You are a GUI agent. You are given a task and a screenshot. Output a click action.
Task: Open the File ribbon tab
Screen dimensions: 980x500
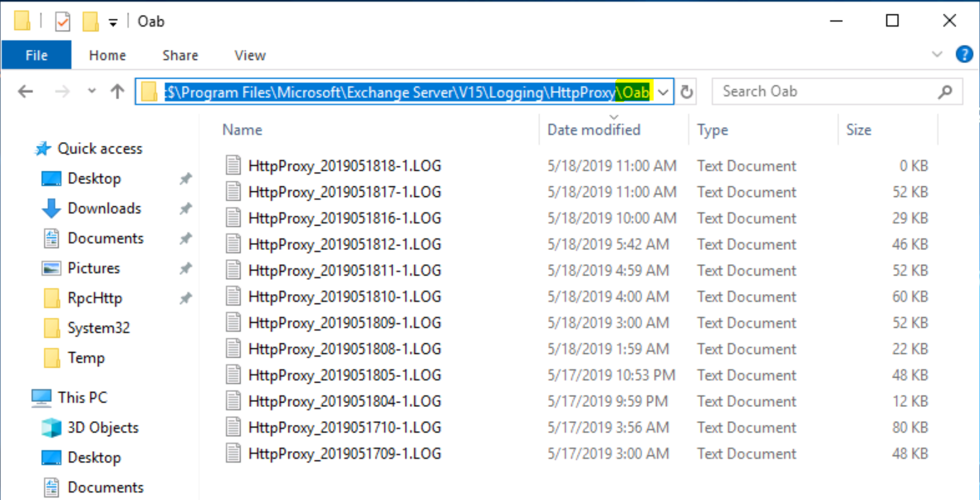[37, 55]
